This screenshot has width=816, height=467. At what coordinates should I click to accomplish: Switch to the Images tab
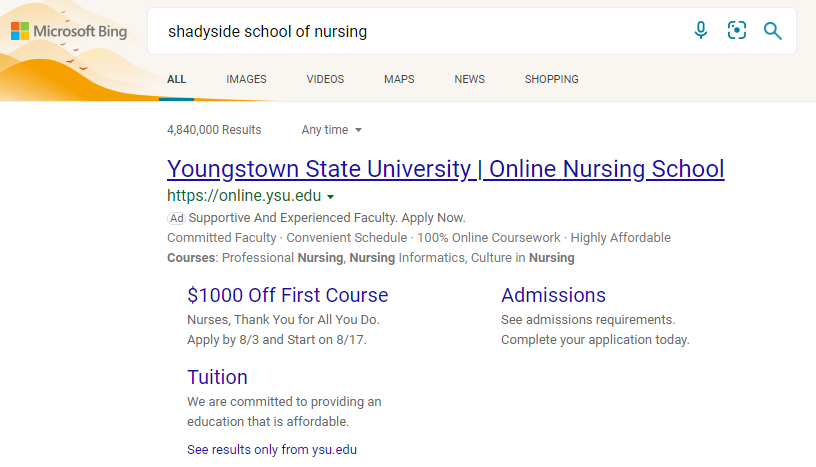pos(246,79)
